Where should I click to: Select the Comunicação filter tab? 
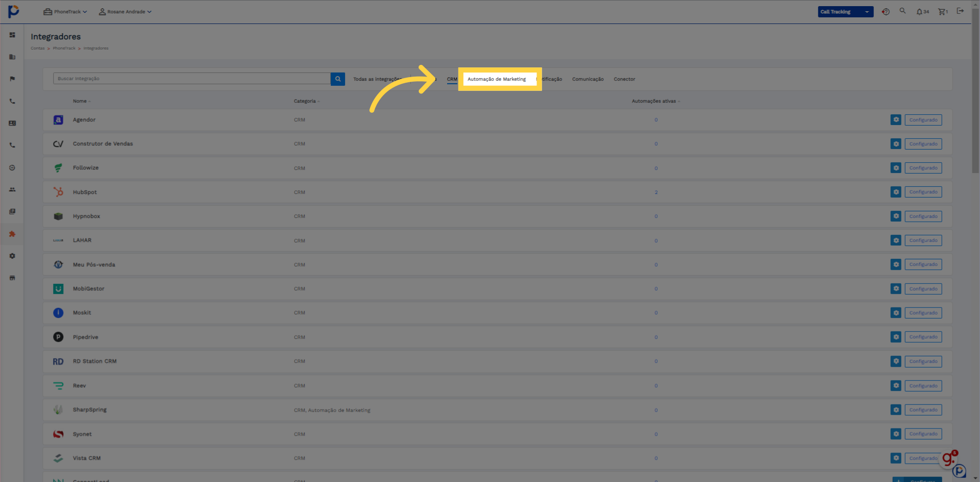587,79
